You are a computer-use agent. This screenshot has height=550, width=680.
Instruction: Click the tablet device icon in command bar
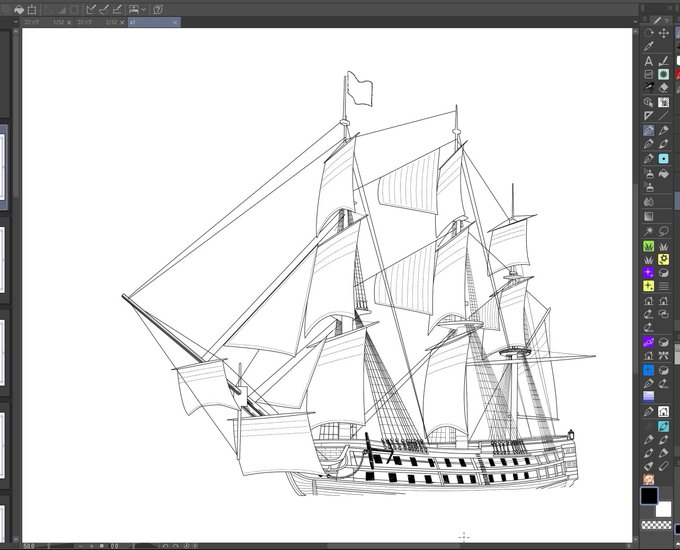134,9
